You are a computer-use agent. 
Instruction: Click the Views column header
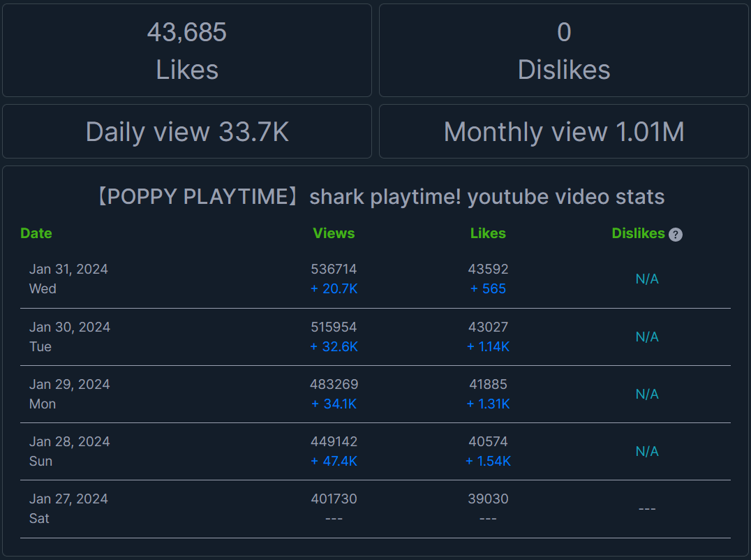(x=334, y=233)
